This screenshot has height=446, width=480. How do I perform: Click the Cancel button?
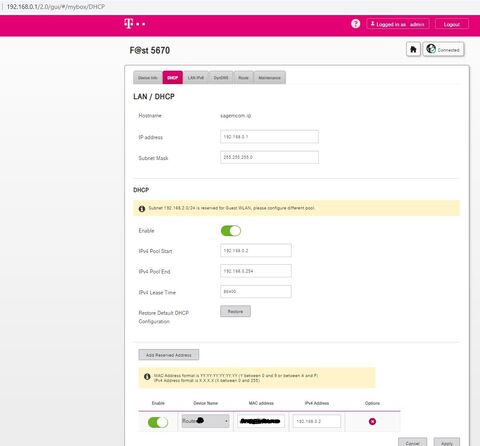412,443
